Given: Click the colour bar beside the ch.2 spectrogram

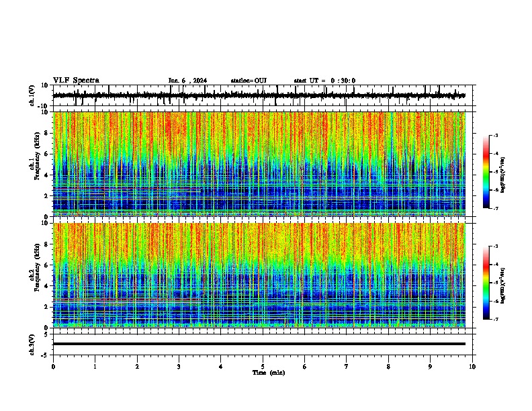Looking at the screenshot, I should pyautogui.click(x=486, y=283).
